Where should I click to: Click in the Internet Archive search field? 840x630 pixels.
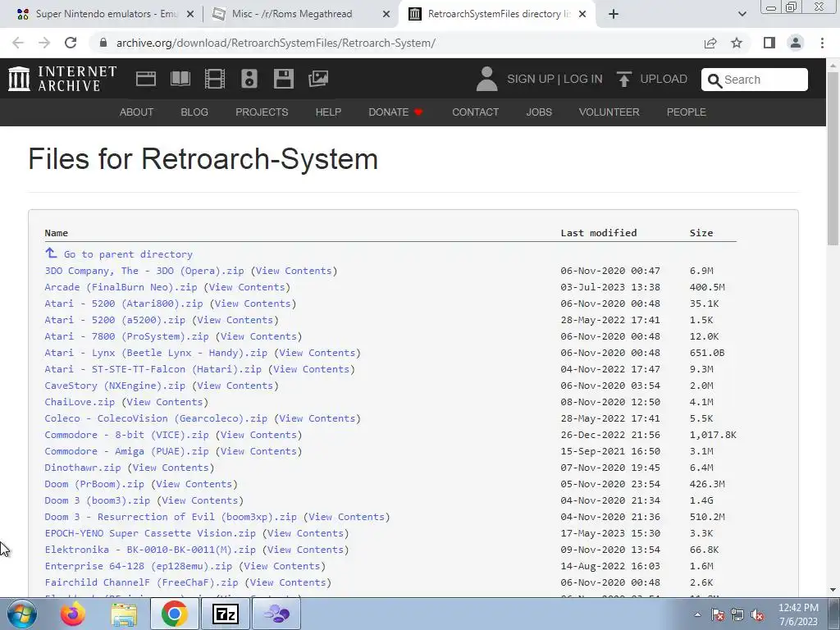[x=755, y=80]
